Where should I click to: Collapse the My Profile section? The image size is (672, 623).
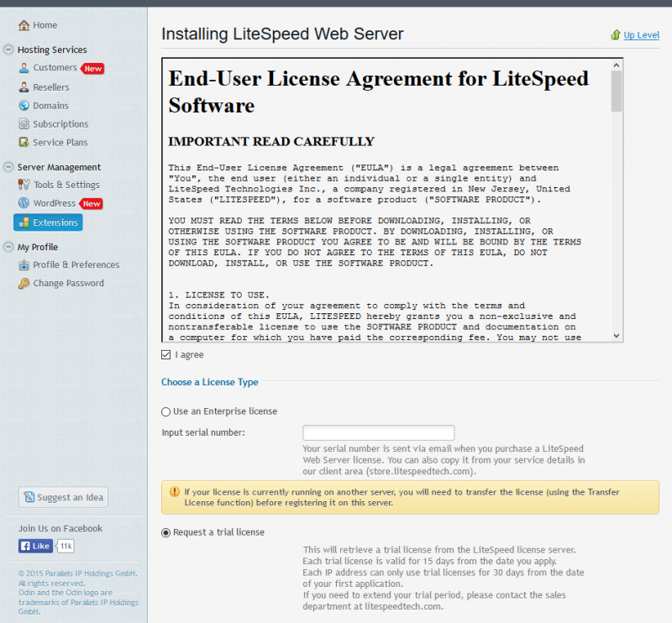8,247
